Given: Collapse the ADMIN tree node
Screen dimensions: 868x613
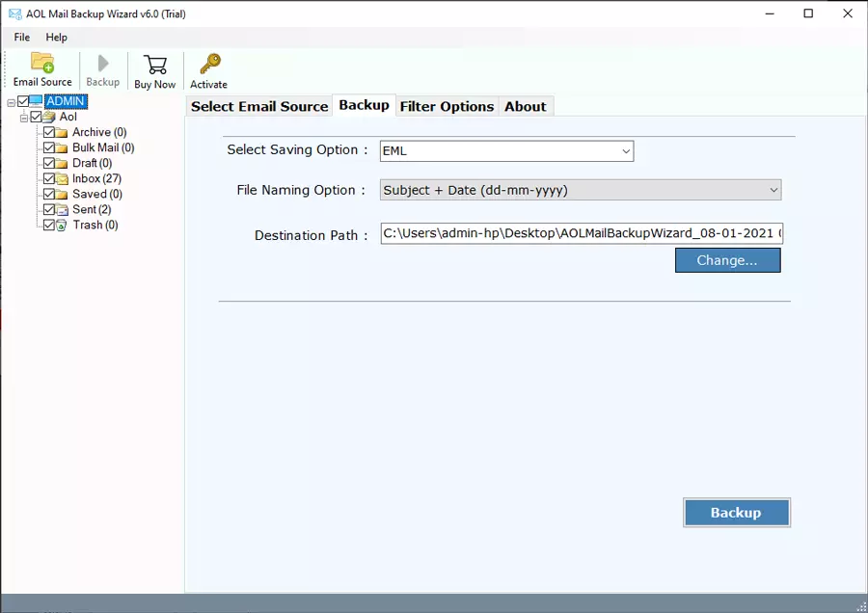Looking at the screenshot, I should coord(11,102).
